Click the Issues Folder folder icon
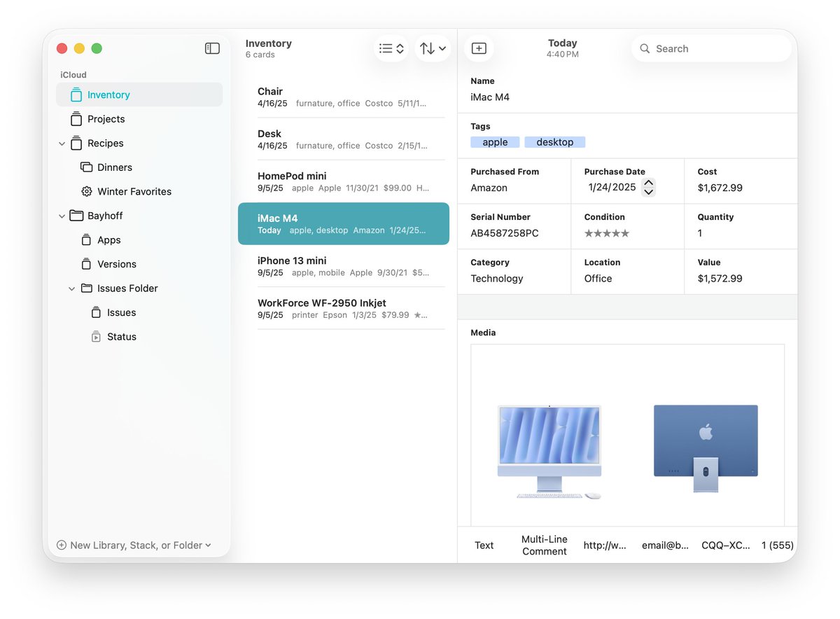The width and height of the screenshot is (840, 619). 86,288
